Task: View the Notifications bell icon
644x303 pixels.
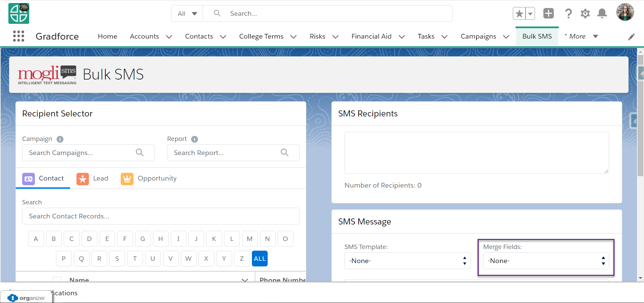Action: (x=602, y=13)
